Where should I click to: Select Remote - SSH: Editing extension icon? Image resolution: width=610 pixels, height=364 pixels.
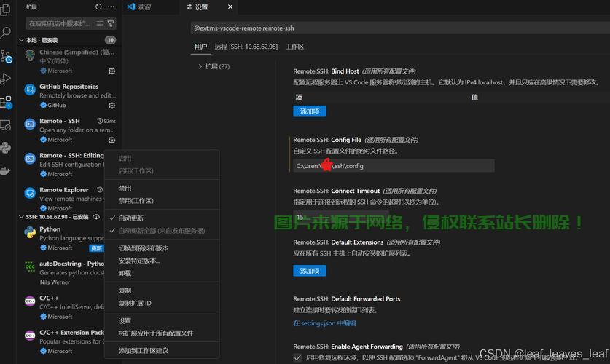pos(30,159)
